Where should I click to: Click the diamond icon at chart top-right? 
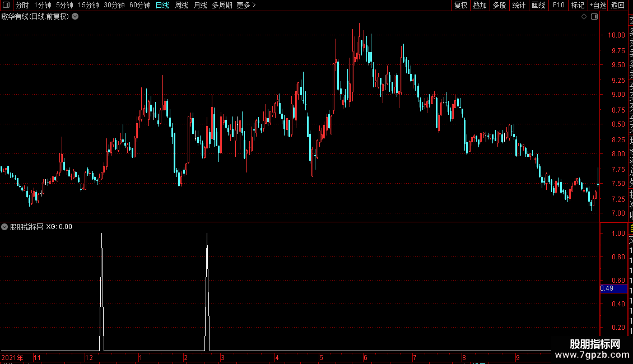click(x=584, y=17)
